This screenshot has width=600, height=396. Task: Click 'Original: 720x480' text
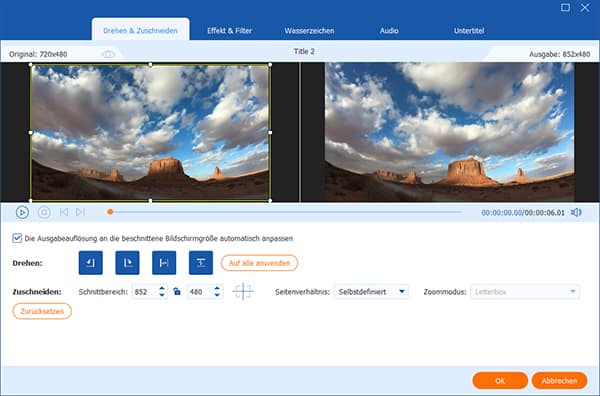[x=38, y=54]
